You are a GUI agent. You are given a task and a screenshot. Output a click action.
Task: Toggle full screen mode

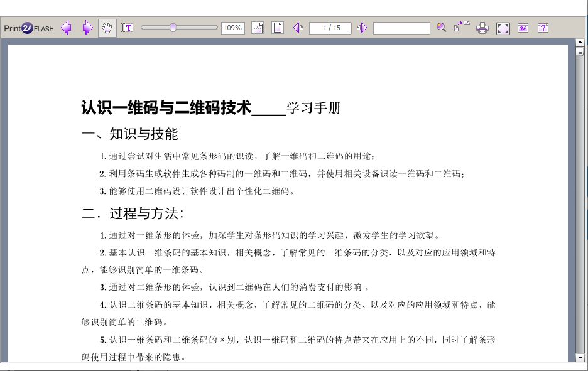tap(503, 28)
